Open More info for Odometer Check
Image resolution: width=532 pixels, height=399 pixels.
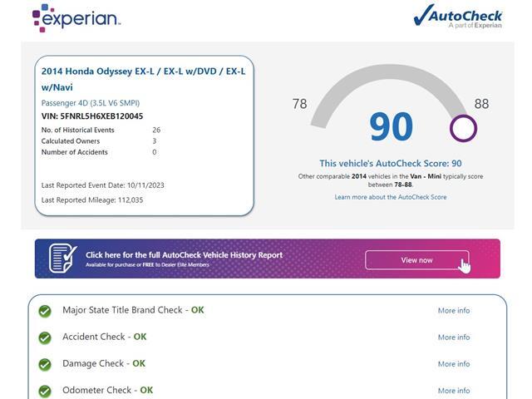coord(454,391)
